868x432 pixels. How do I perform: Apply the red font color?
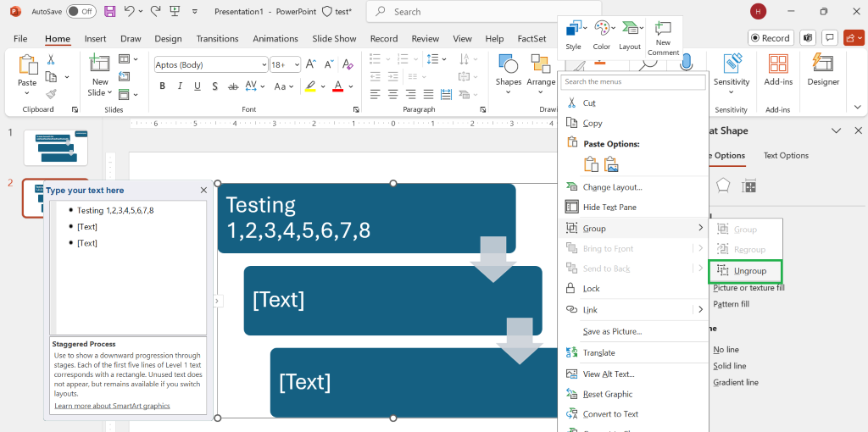click(x=337, y=86)
